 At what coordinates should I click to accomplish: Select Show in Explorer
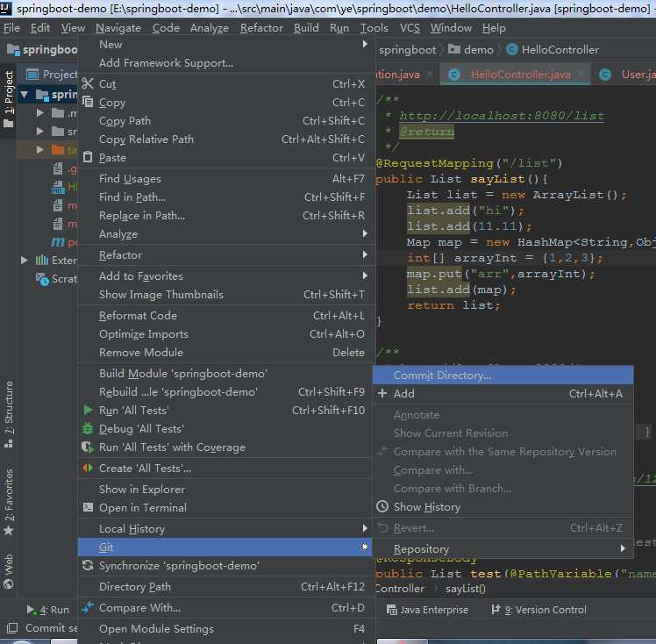225,490
